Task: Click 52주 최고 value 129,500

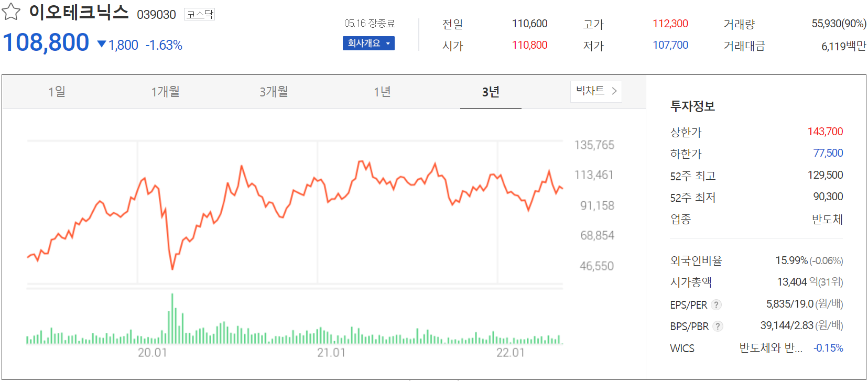Action: click(825, 175)
